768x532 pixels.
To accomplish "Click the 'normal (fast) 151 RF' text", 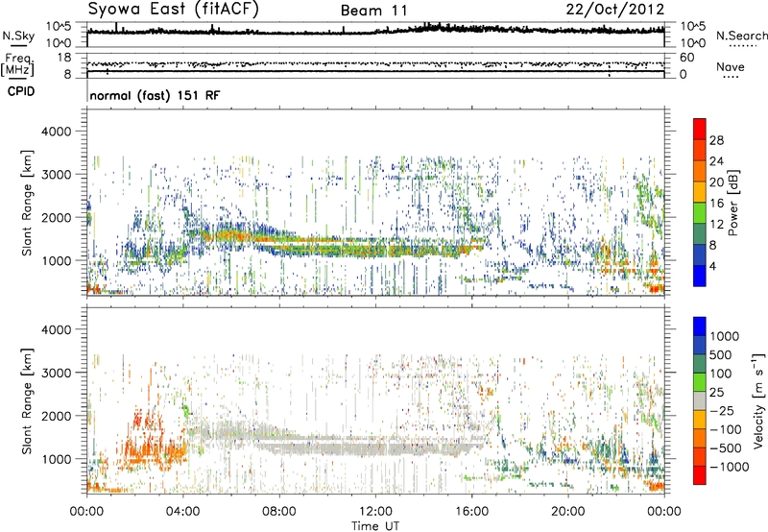I will click(155, 95).
